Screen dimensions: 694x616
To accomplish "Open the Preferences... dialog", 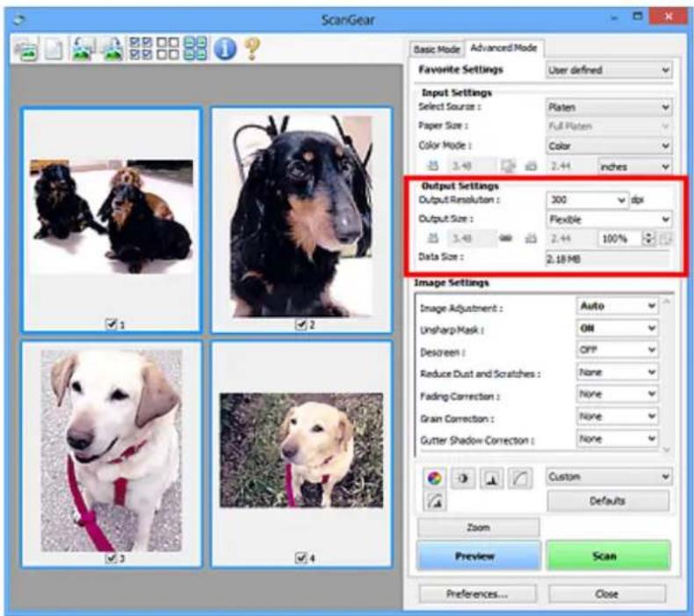I will click(x=477, y=594).
